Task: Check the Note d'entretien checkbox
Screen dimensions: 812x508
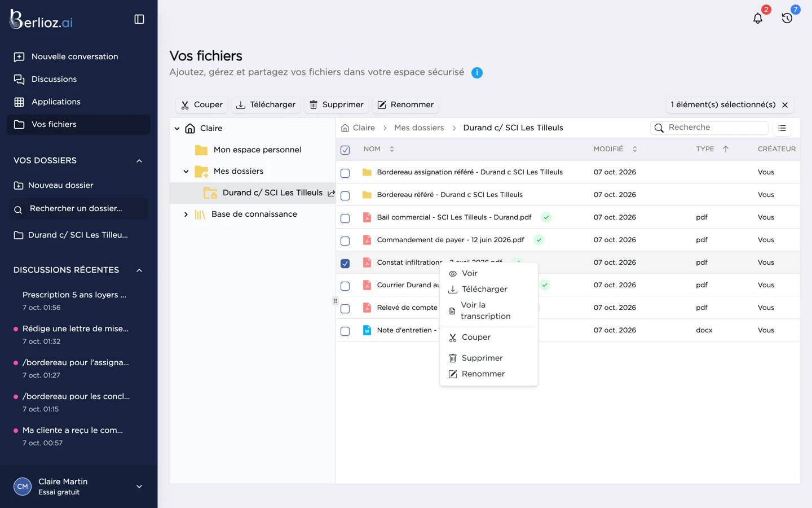Action: click(345, 331)
